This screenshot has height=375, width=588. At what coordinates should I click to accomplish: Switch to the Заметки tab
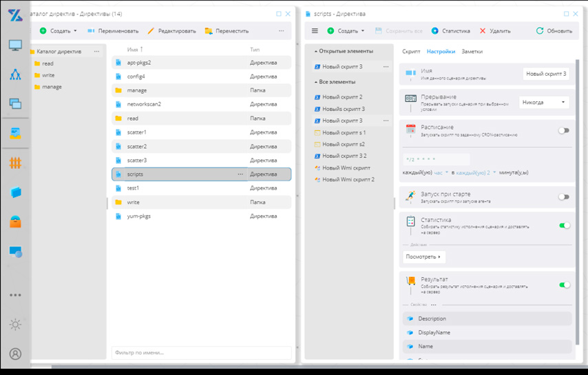(472, 52)
